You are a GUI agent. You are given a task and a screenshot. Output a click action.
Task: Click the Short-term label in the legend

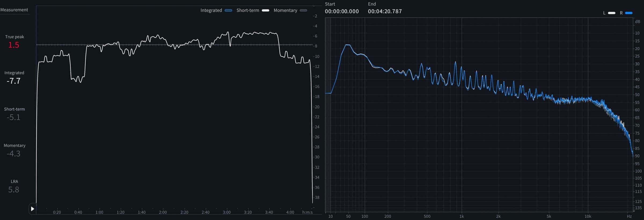(248, 10)
